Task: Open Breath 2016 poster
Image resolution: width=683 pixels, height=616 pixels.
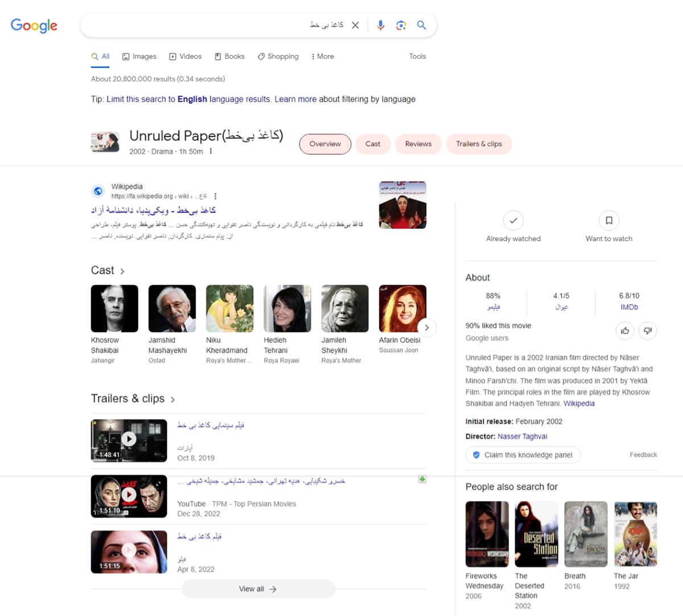Action: pos(586,534)
